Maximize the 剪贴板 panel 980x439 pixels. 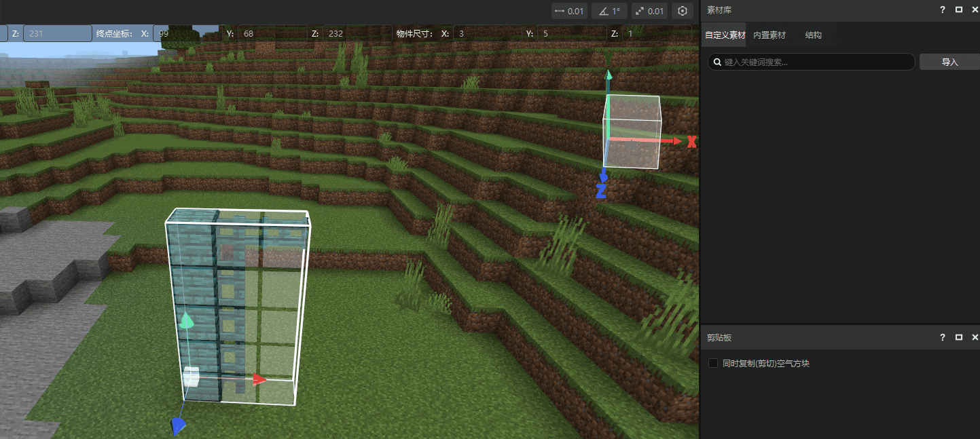click(959, 337)
